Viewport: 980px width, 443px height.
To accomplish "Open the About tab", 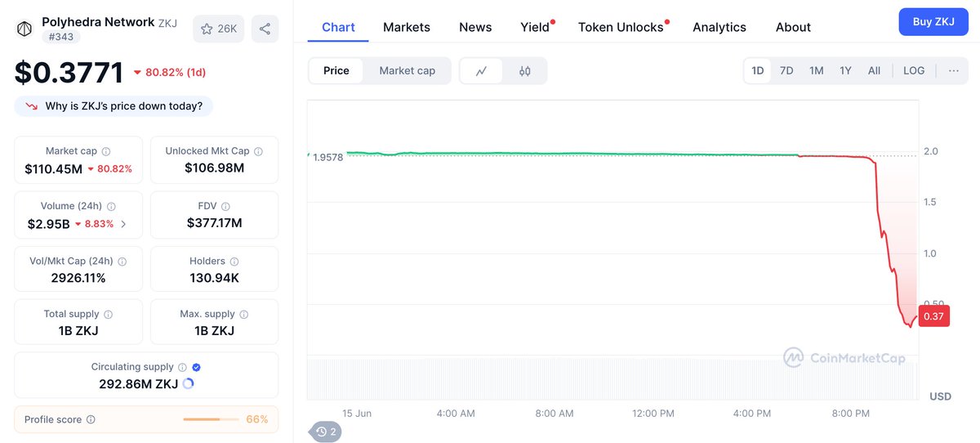I will [793, 27].
